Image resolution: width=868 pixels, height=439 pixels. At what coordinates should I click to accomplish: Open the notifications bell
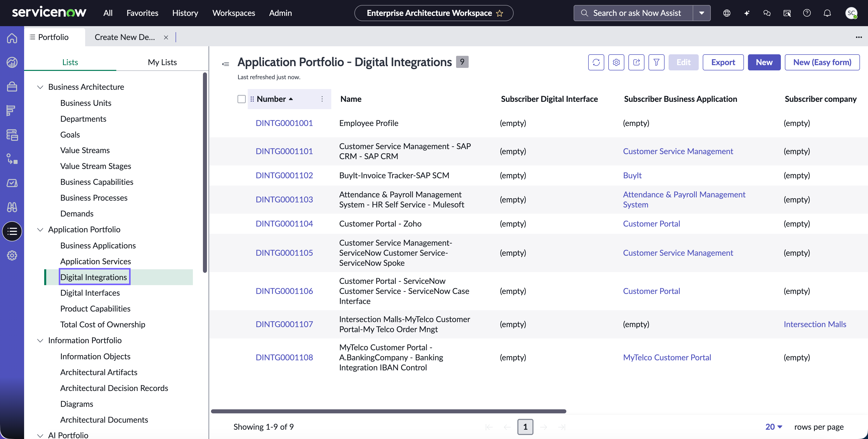[827, 13]
